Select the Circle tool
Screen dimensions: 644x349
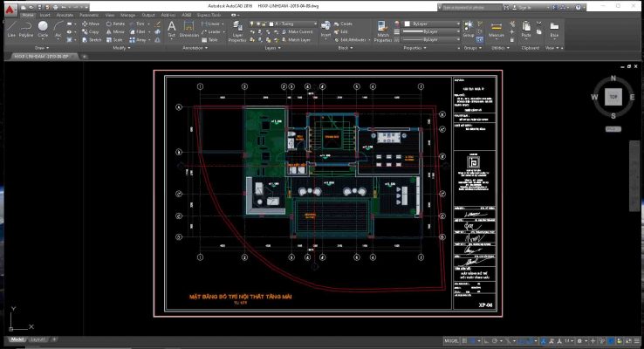click(43, 30)
